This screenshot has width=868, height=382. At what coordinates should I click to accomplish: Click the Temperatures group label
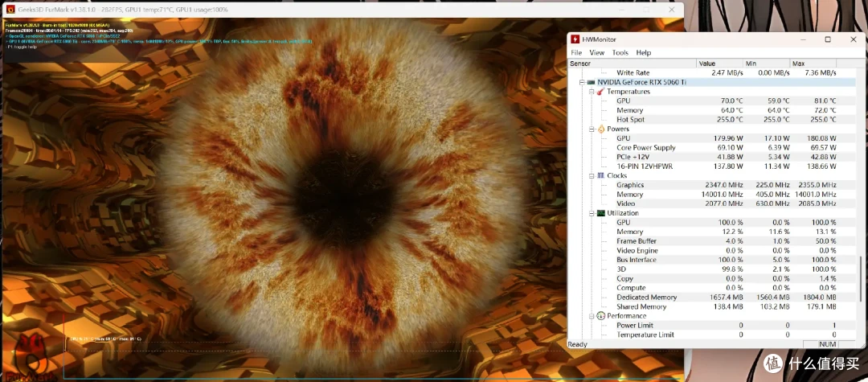(628, 92)
